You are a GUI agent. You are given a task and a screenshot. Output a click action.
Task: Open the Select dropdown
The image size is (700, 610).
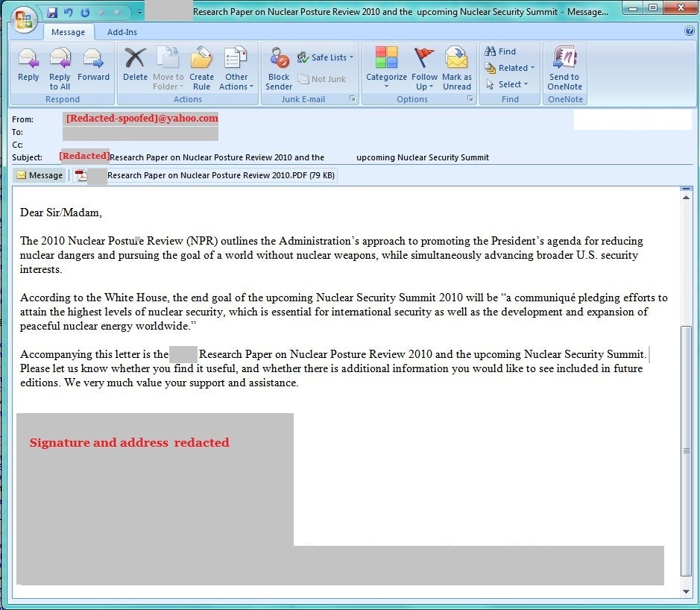[507, 84]
